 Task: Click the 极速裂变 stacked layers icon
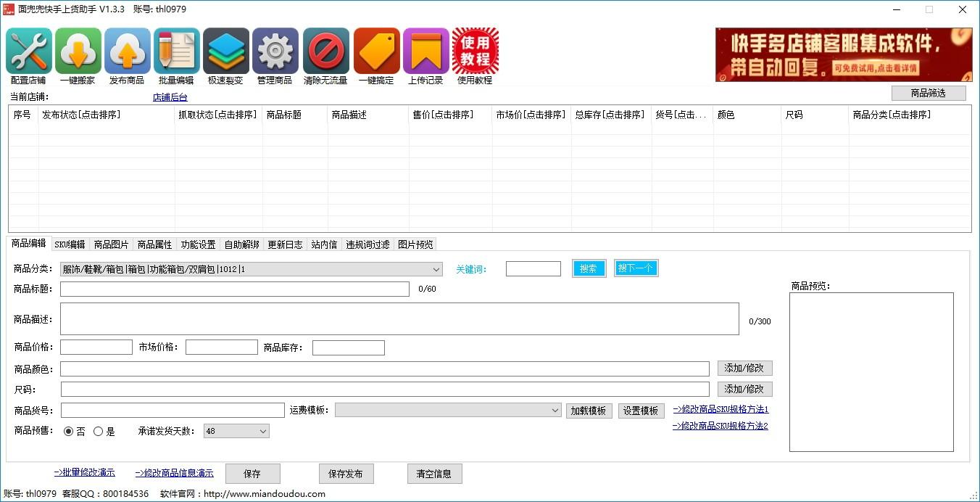[226, 51]
